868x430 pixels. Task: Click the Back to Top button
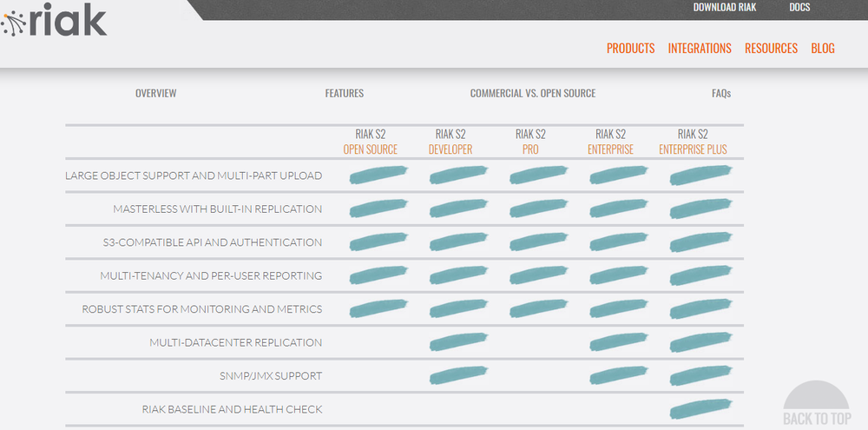[817, 405]
